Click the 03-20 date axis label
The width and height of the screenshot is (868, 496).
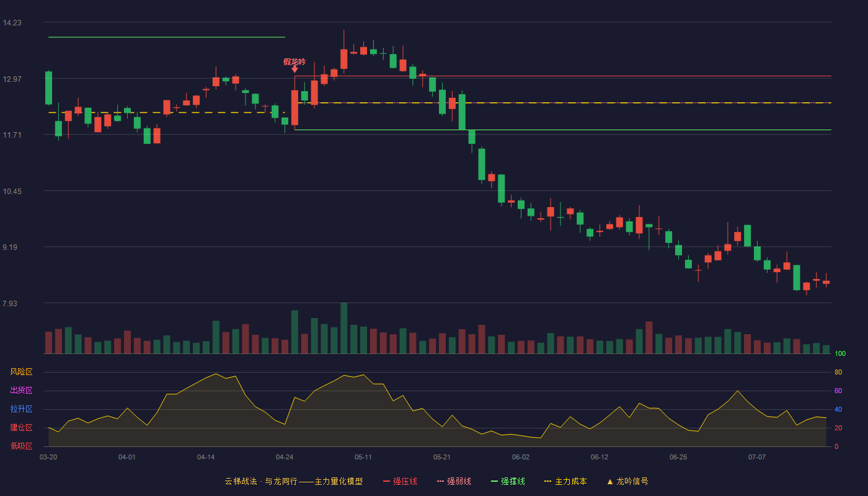pos(48,457)
